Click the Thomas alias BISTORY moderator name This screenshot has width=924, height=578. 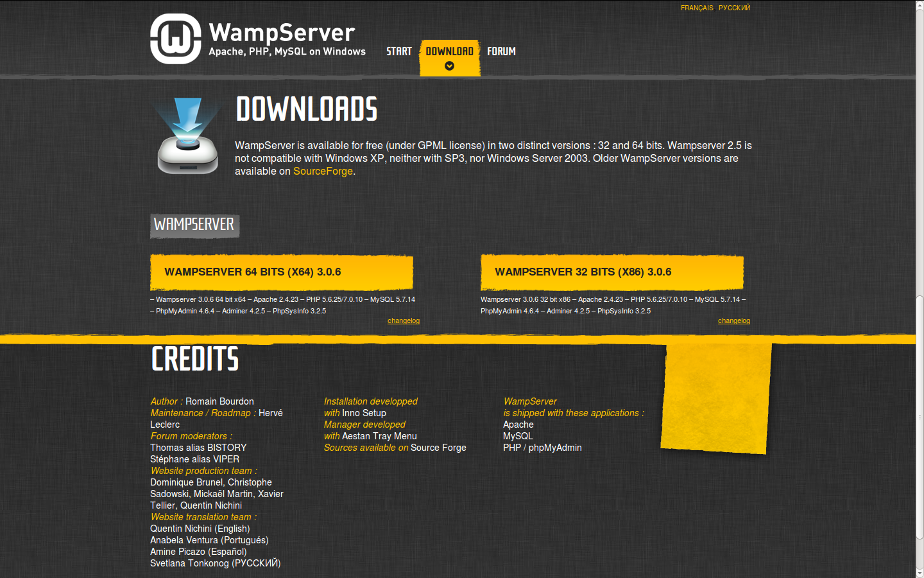tap(198, 448)
